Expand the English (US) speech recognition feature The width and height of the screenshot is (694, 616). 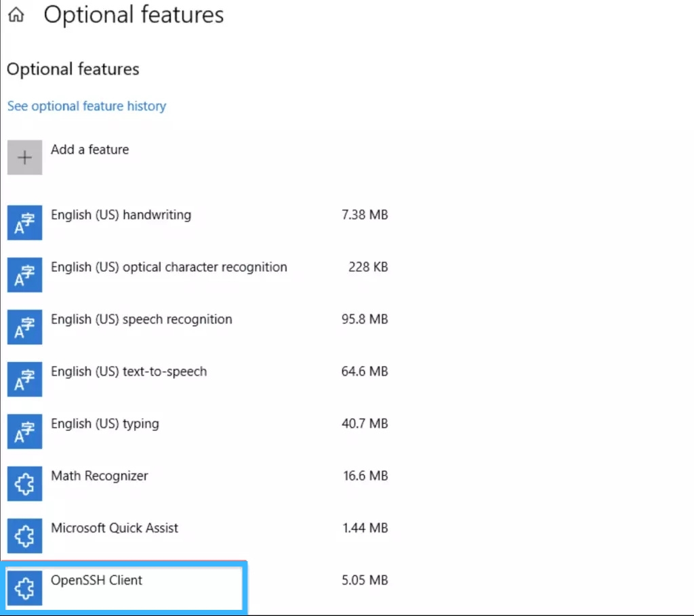tap(142, 320)
